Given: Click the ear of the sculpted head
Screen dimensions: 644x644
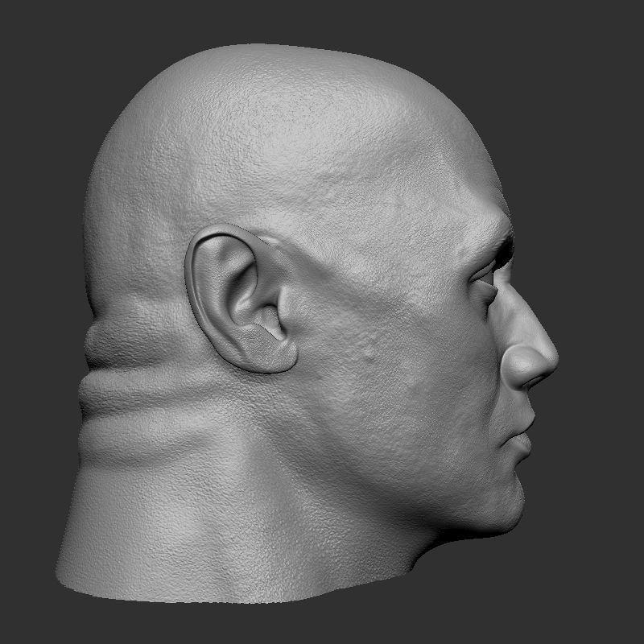Looking at the screenshot, I should coord(241,299).
